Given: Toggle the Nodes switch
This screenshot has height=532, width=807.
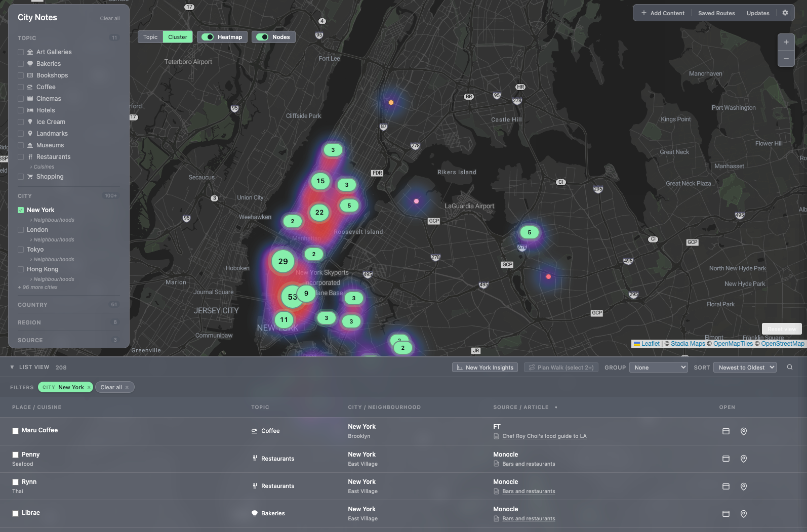Looking at the screenshot, I should 262,37.
